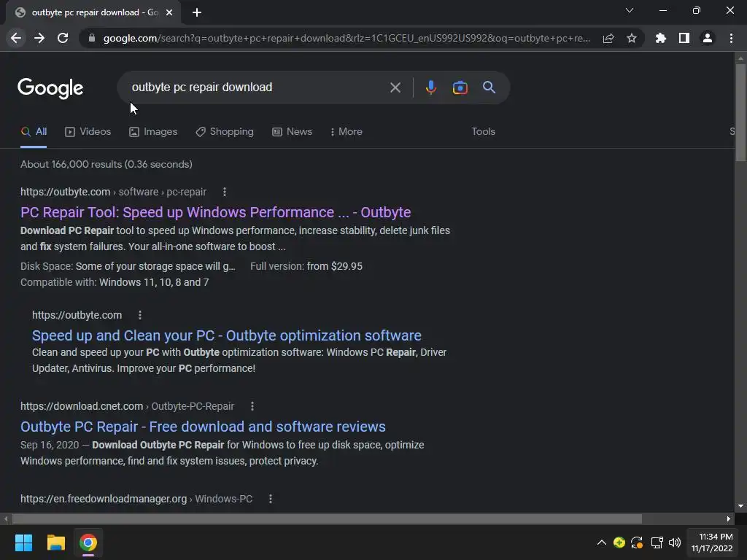This screenshot has height=560, width=747.
Task: Search by image with camera icon
Action: 460,87
